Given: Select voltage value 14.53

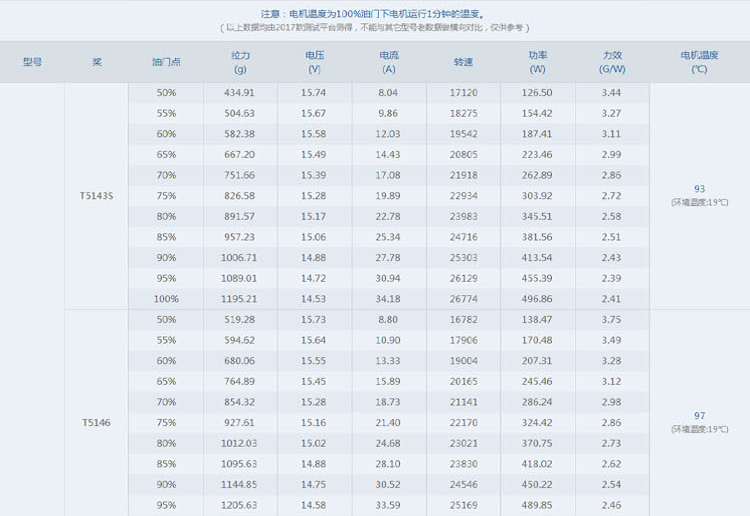Looking at the screenshot, I should click(x=313, y=298).
